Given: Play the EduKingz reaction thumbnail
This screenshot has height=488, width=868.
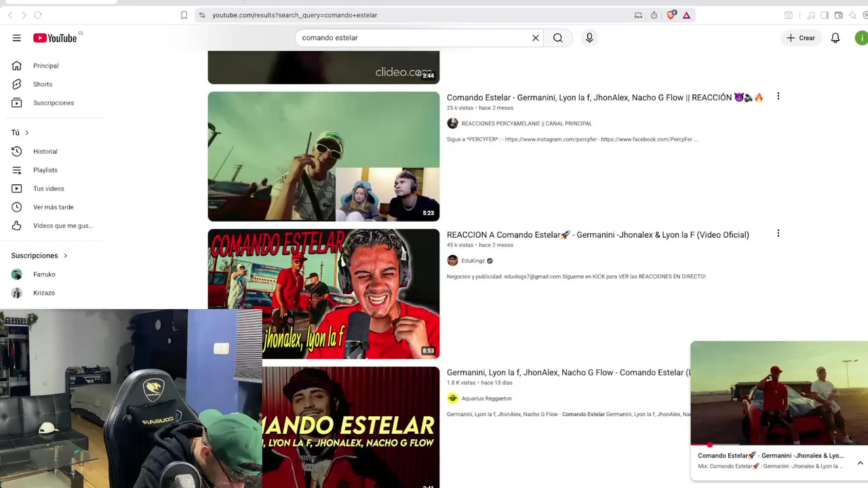Looking at the screenshot, I should tap(323, 293).
